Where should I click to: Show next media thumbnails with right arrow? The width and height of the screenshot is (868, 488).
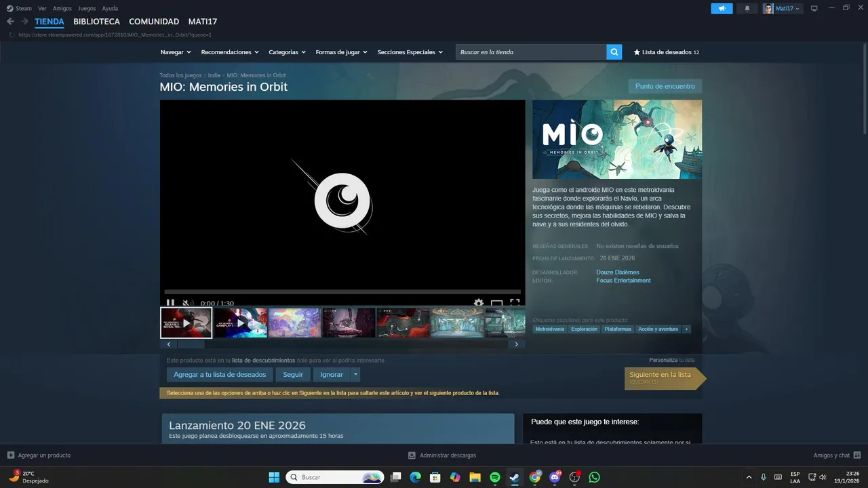(x=517, y=344)
